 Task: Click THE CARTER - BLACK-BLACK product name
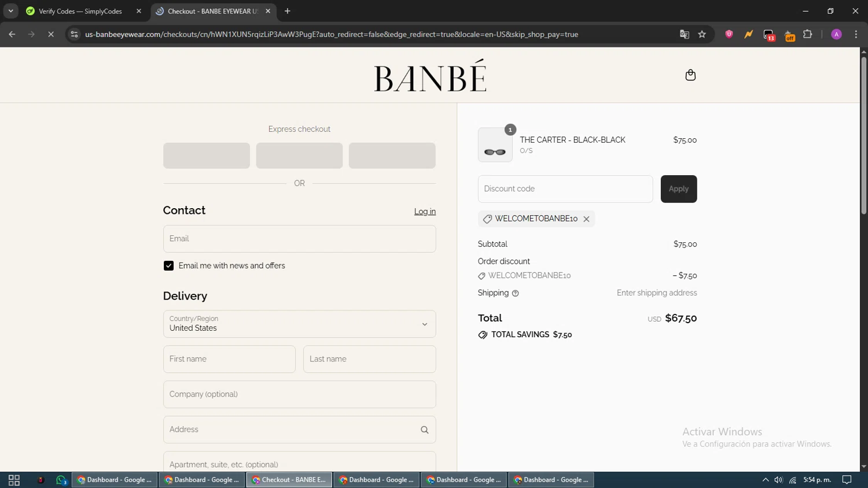coord(572,140)
